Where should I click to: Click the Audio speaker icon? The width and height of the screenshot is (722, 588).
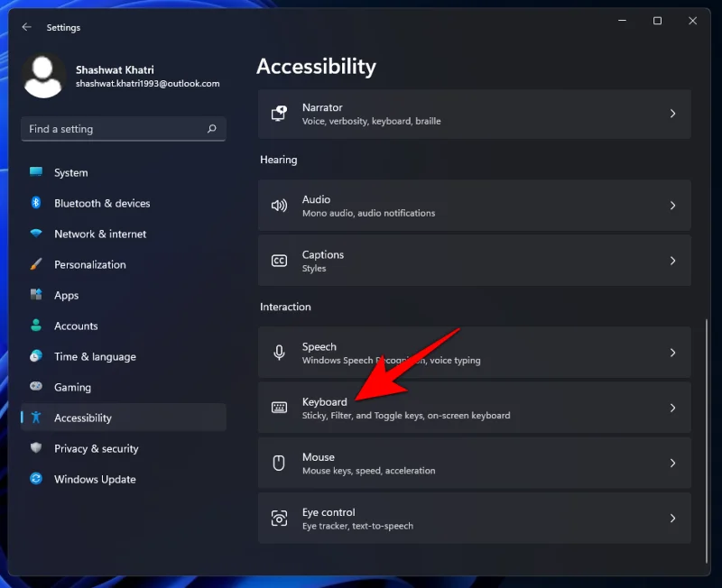pyautogui.click(x=281, y=206)
